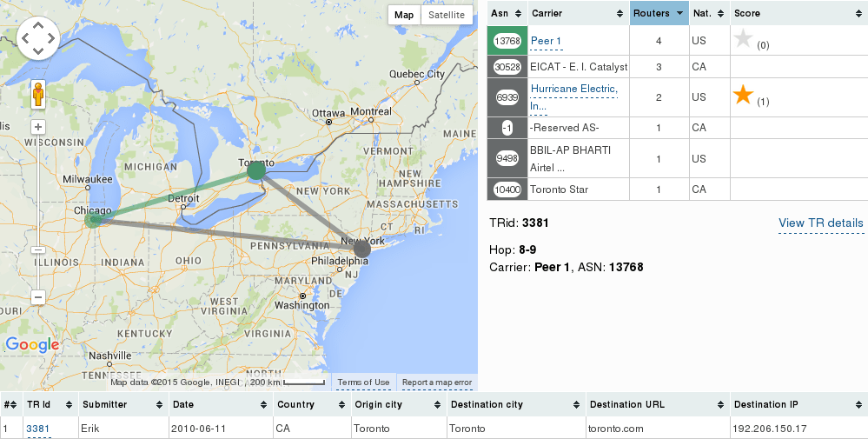Viewport: 868px width, 439px height.
Task: Open View TR details link
Action: pyautogui.click(x=820, y=223)
